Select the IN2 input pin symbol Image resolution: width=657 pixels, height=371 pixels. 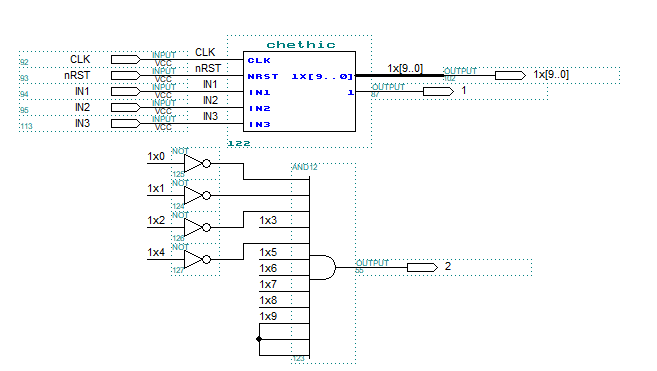(x=126, y=107)
